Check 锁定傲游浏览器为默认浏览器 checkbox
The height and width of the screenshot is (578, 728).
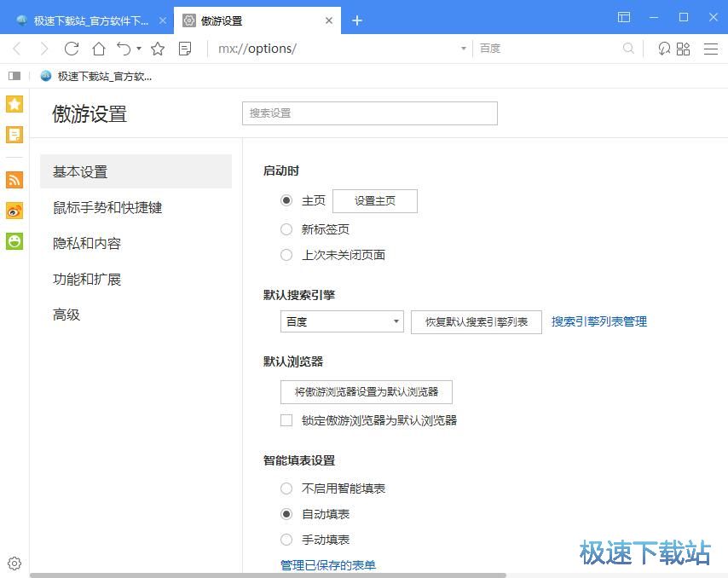click(x=286, y=420)
